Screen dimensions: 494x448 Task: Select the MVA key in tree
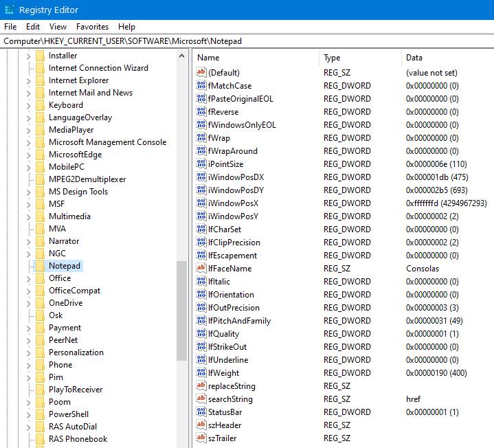coord(57,228)
